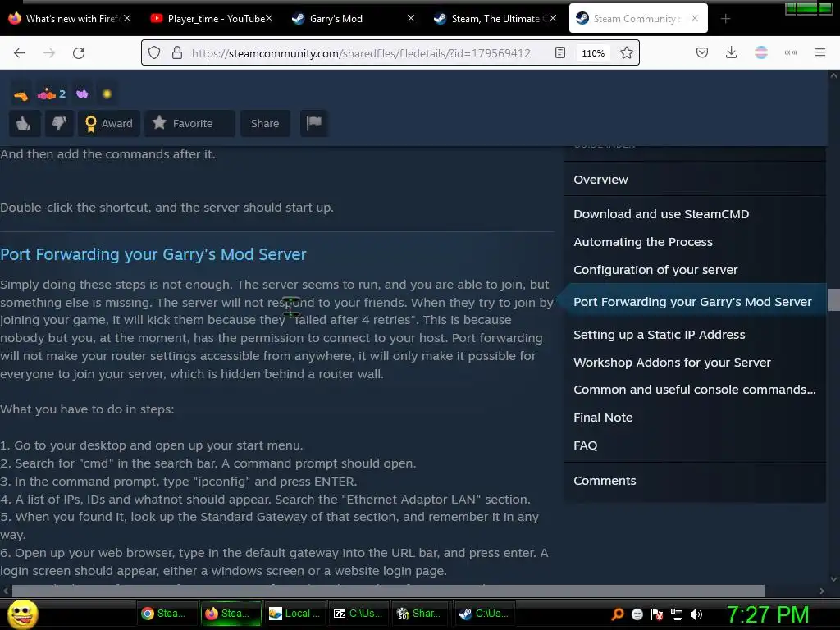Jump to Configuration of your server section

coord(655,269)
